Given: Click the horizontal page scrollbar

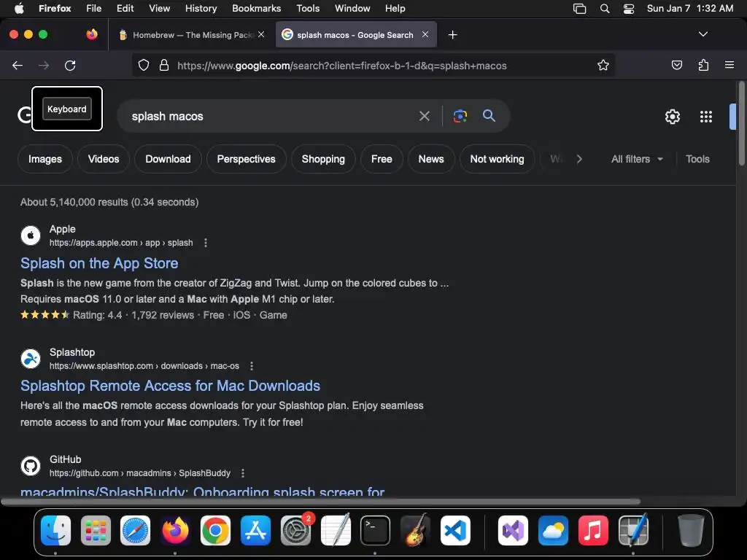Looking at the screenshot, I should [x=320, y=502].
